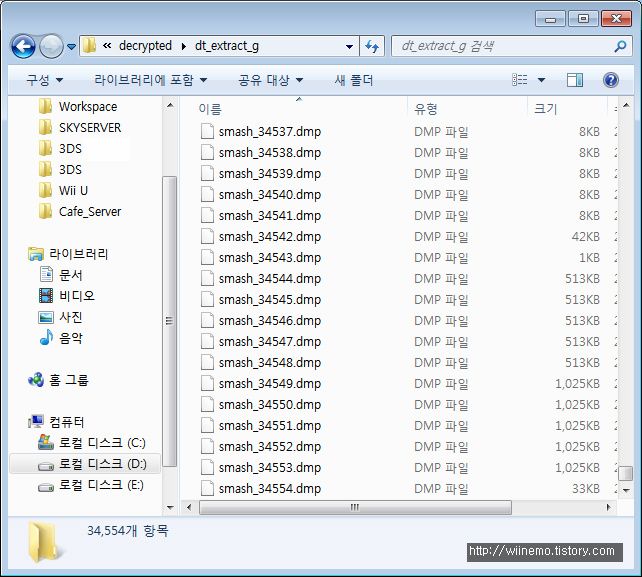Image resolution: width=642 pixels, height=577 pixels.
Task: Select file smash_34543.dmp
Action: point(269,258)
